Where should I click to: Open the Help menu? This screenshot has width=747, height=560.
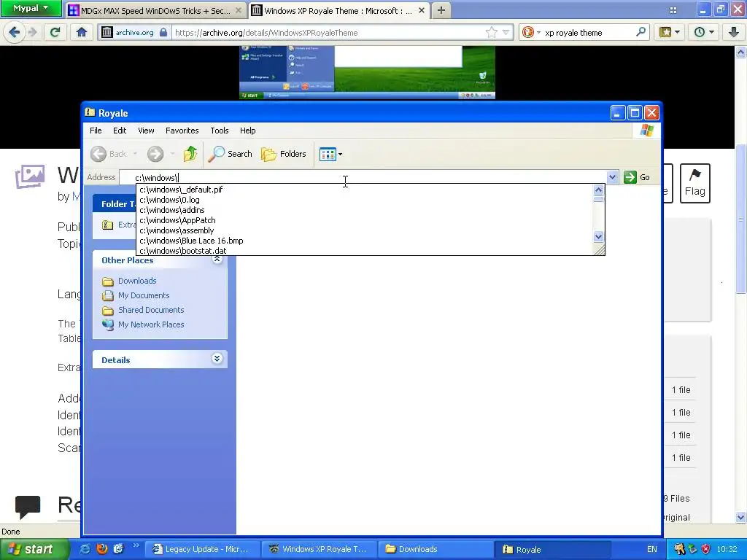point(248,131)
